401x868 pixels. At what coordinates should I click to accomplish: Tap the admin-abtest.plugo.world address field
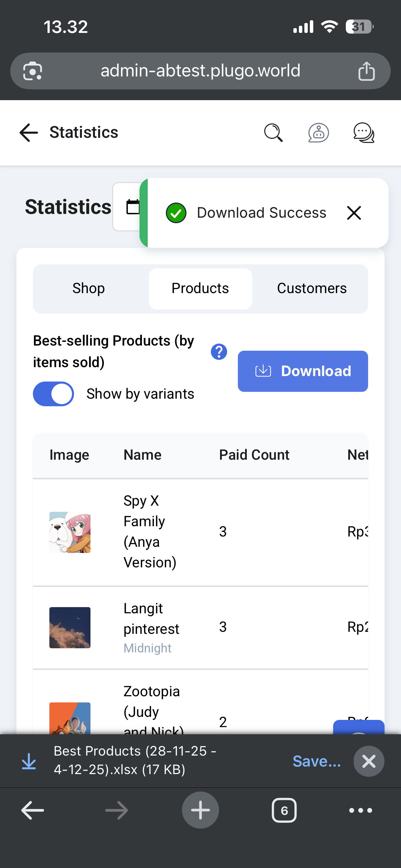point(200,71)
